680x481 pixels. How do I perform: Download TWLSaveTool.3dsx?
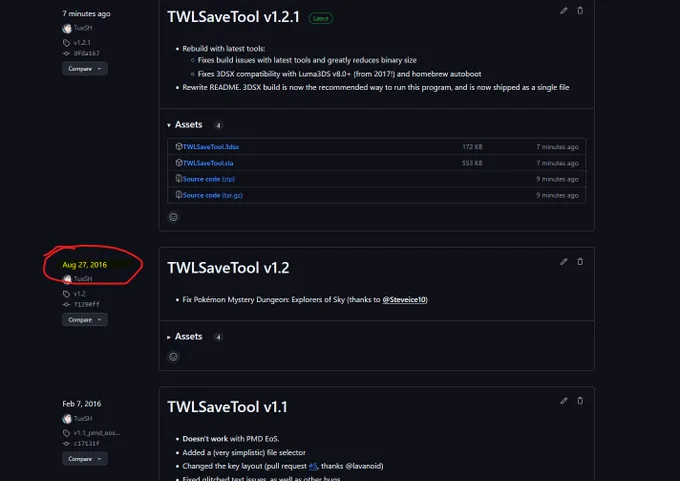click(x=211, y=147)
